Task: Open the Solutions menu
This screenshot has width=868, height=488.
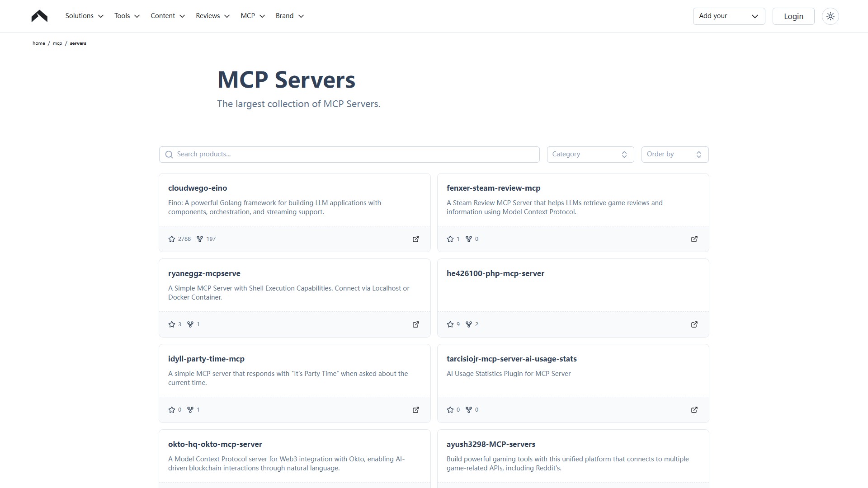Action: coord(84,16)
